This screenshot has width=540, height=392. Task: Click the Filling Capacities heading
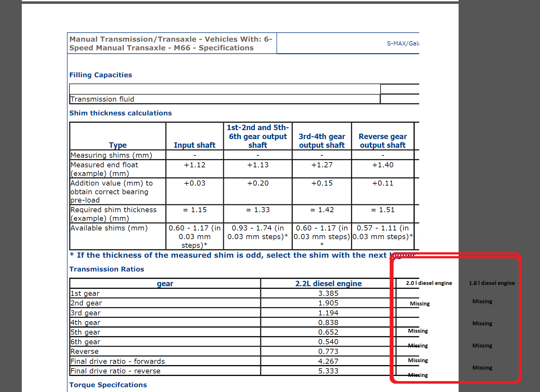pyautogui.click(x=101, y=75)
